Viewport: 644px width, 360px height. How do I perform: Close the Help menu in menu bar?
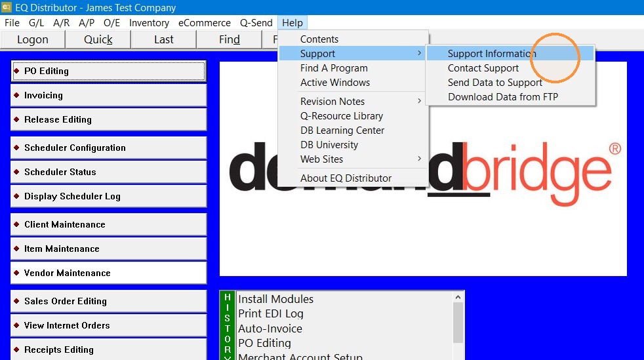pyautogui.click(x=292, y=23)
